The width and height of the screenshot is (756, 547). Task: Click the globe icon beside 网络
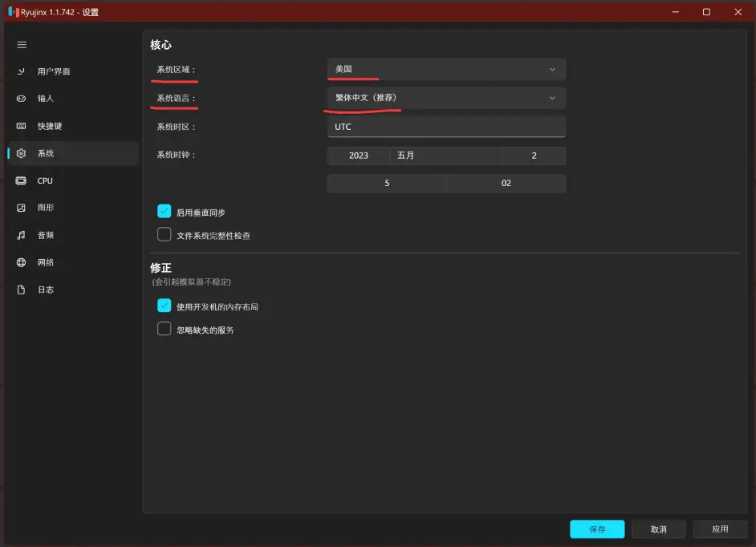21,262
